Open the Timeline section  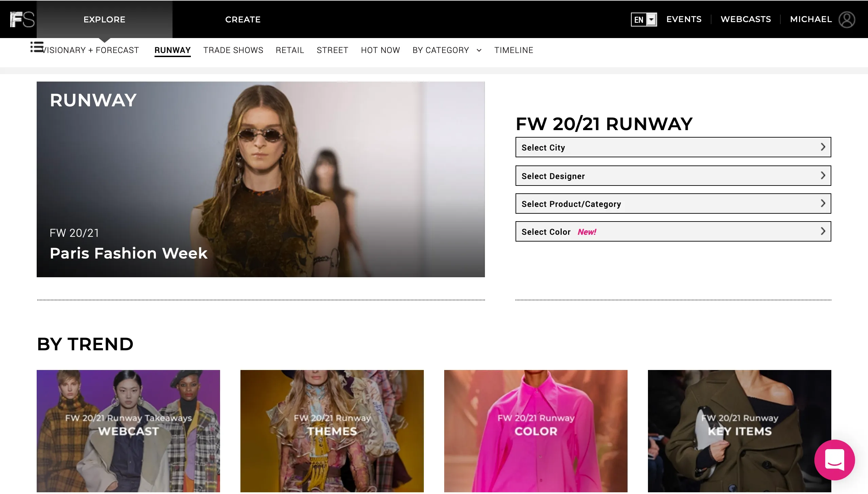[514, 50]
